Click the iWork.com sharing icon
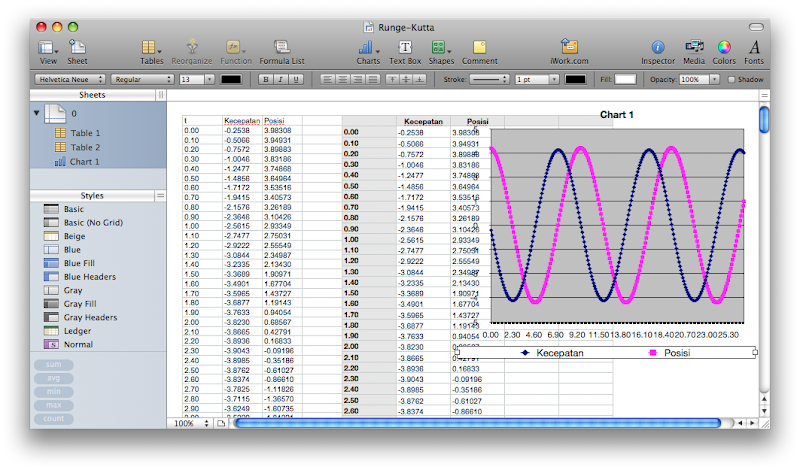The width and height of the screenshot is (800, 470). (x=569, y=47)
